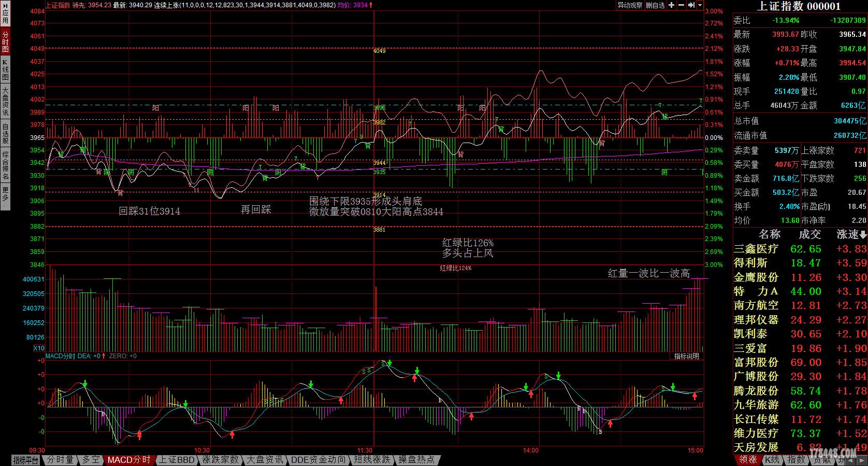This screenshot has width=868, height=466.
Task: Click the arrow-to-bar icon above the chart
Action: pos(691,5)
